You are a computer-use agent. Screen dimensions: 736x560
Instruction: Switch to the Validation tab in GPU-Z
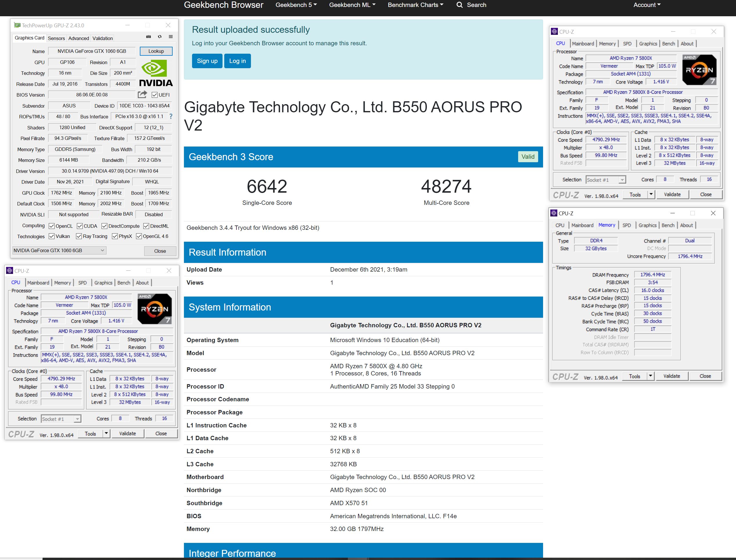(103, 38)
